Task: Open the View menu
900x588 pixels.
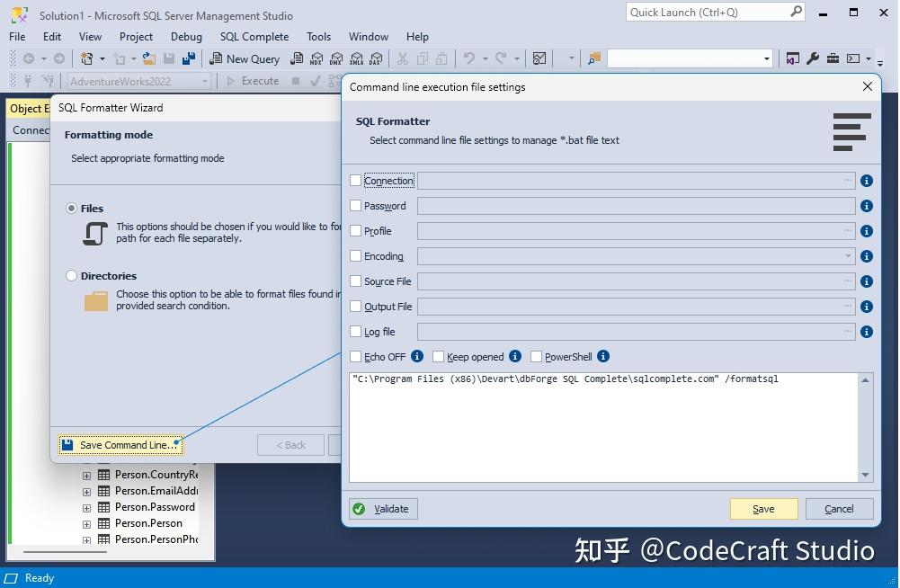Action: click(90, 37)
